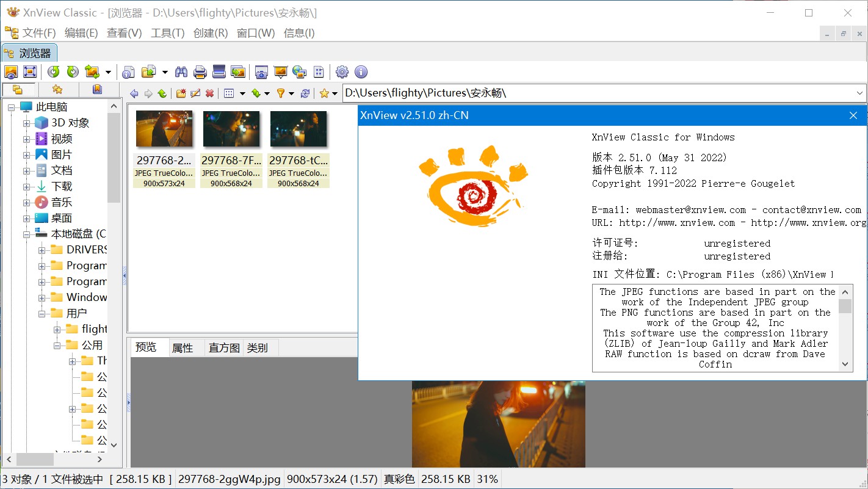868x489 pixels.
Task: Refresh the browser file list
Action: [x=305, y=93]
